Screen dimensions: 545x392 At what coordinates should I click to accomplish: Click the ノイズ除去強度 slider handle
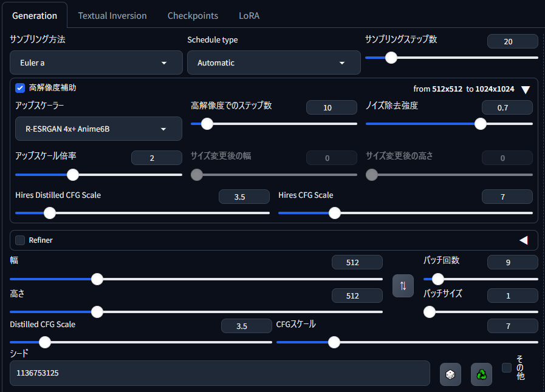click(481, 124)
